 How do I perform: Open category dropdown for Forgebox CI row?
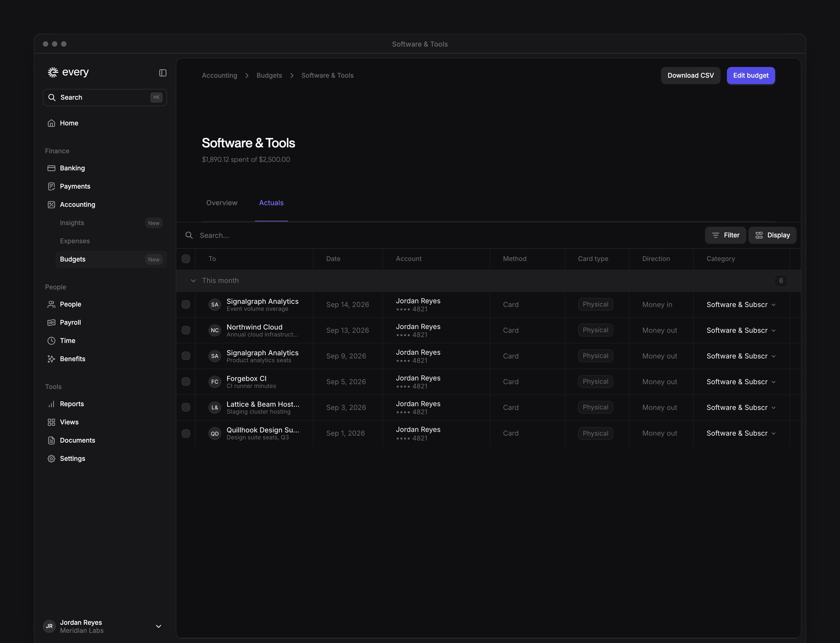pos(741,382)
